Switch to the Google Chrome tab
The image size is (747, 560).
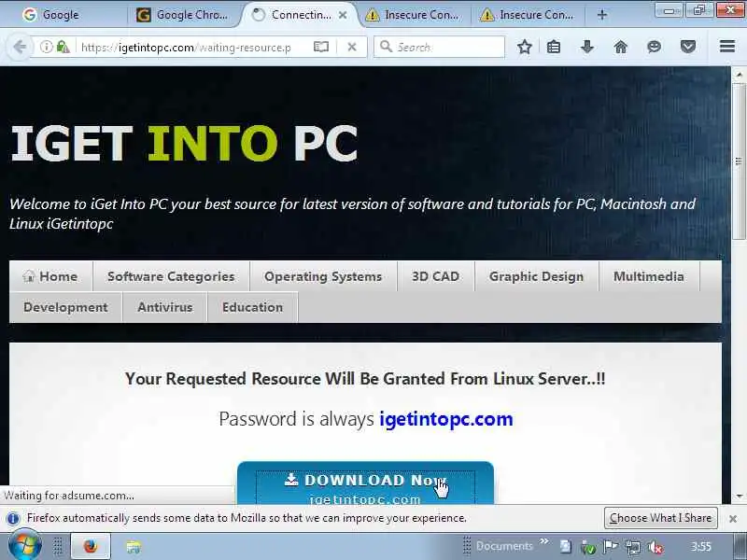pos(184,15)
